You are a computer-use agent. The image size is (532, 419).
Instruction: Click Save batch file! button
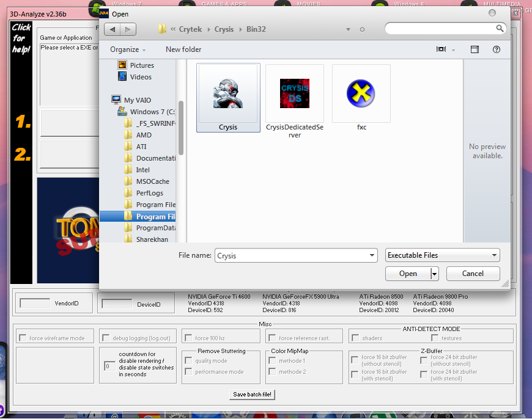point(252,394)
